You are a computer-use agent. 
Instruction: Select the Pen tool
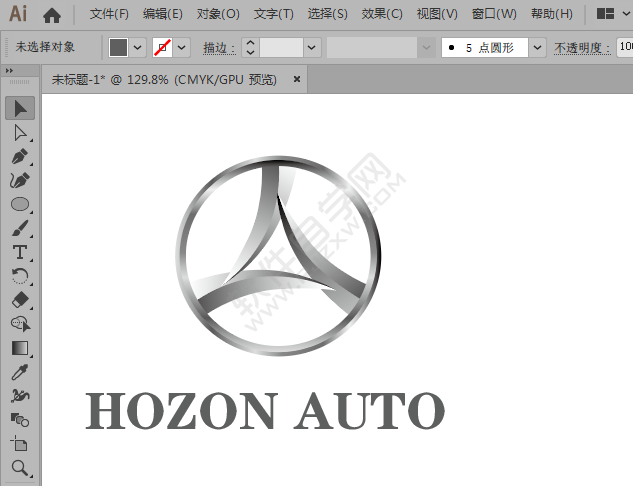[20, 157]
